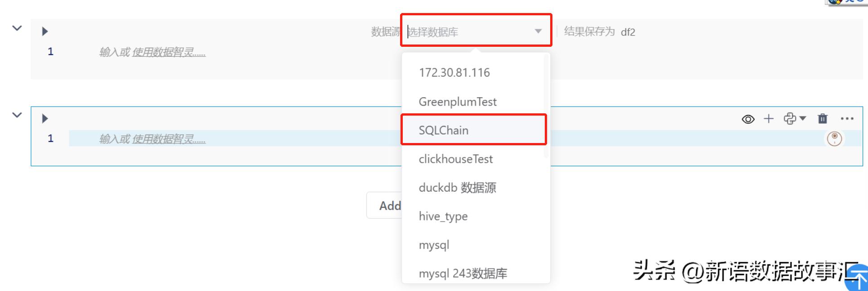Run the second cell with its play triangle
Image resolution: width=868 pixels, height=291 pixels.
[45, 119]
